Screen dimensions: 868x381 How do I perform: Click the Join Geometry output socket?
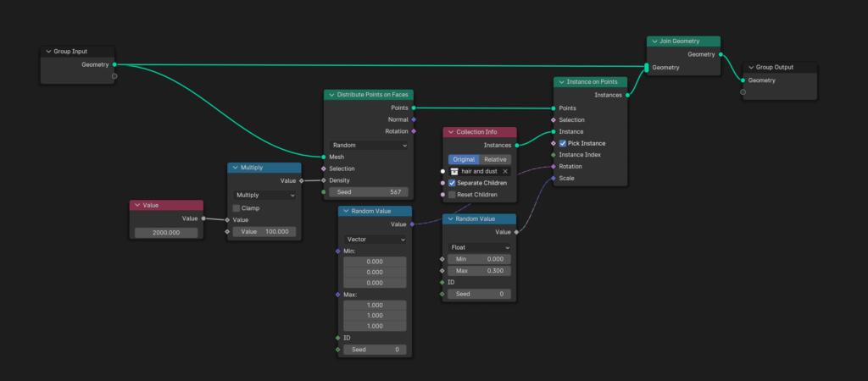721,54
